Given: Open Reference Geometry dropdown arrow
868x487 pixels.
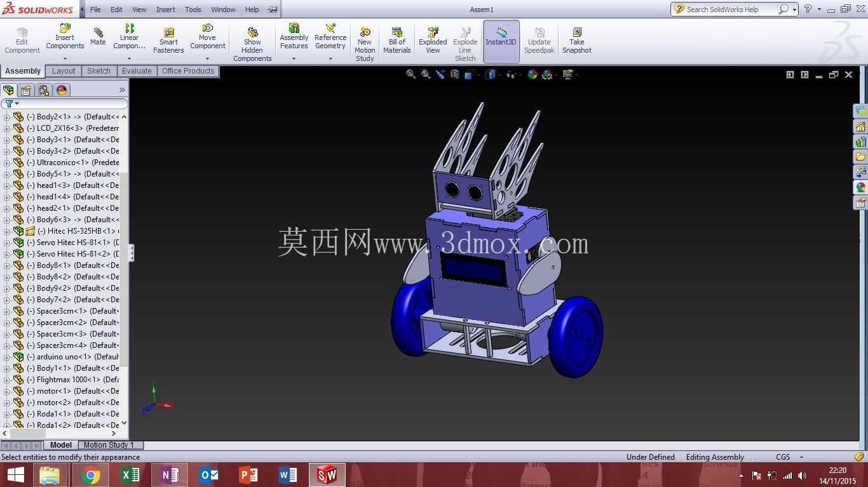Looking at the screenshot, I should [330, 58].
